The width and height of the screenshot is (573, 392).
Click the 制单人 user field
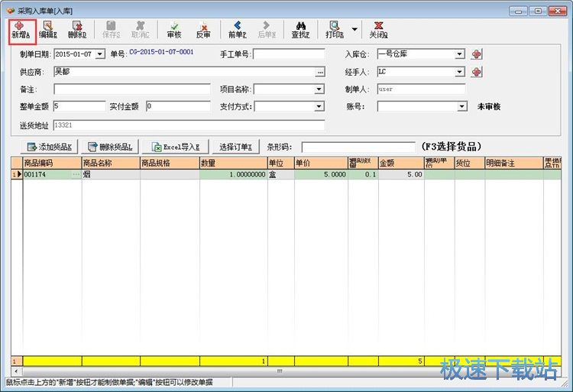click(x=421, y=89)
